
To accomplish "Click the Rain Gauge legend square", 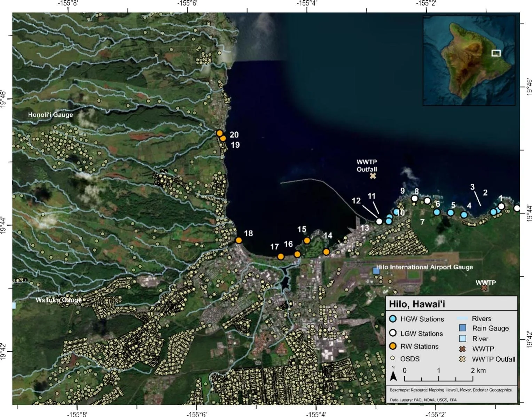I will coord(463,328).
